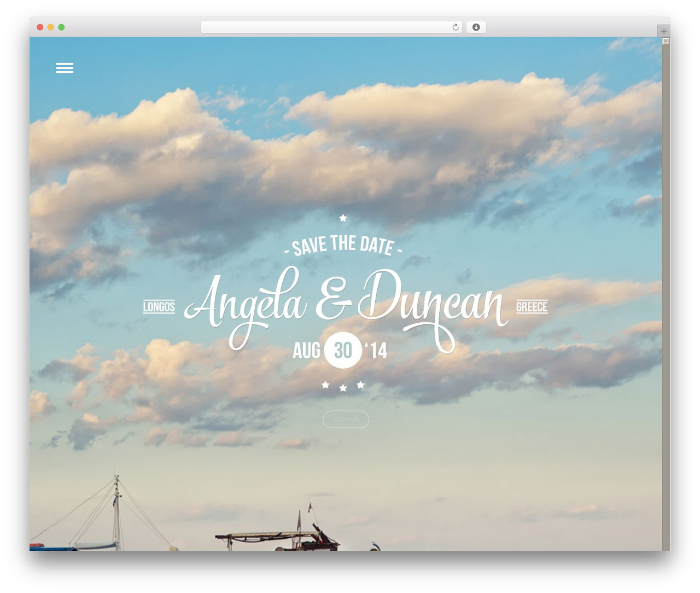
Task: Click the 'Save the Date' heading
Action: click(343, 246)
